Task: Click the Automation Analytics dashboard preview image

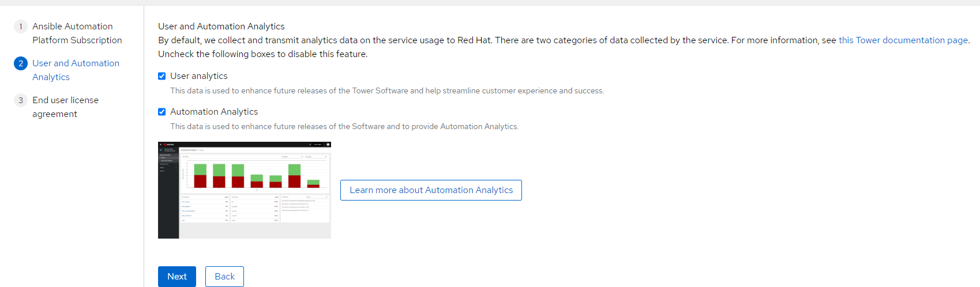Action: click(245, 190)
